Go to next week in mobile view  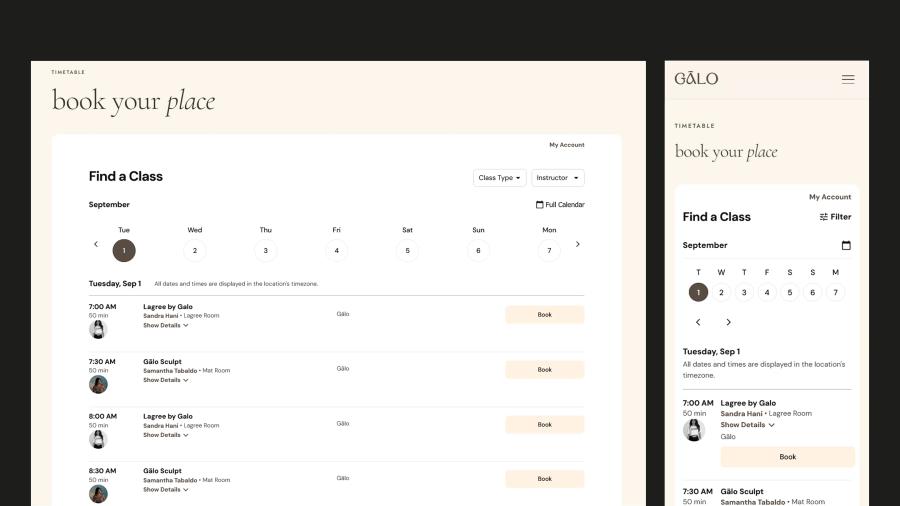coord(728,322)
